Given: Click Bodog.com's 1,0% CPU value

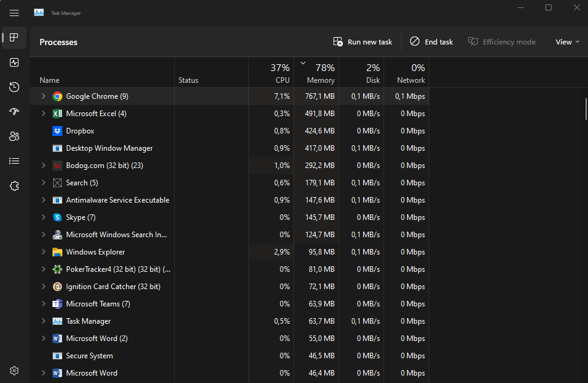Looking at the screenshot, I should click(x=282, y=166).
